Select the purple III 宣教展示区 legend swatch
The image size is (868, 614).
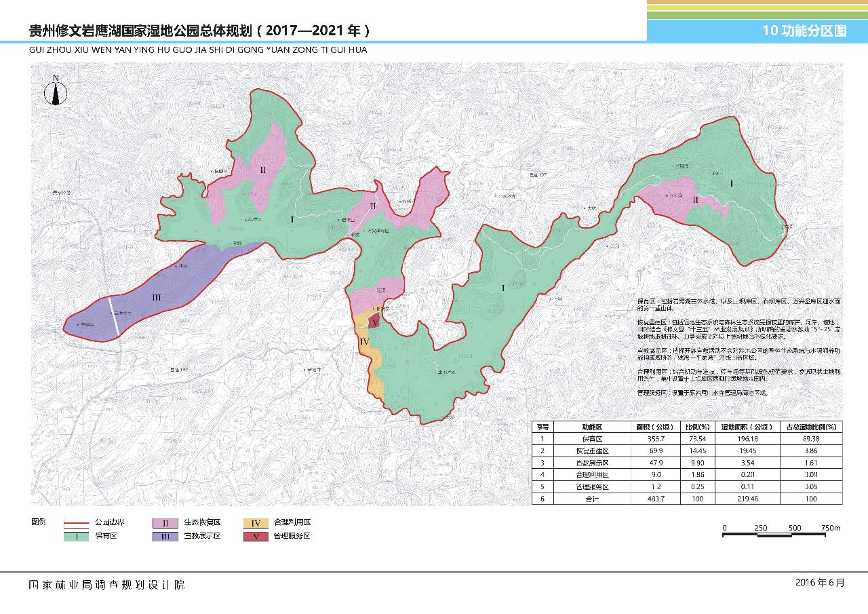tap(165, 536)
